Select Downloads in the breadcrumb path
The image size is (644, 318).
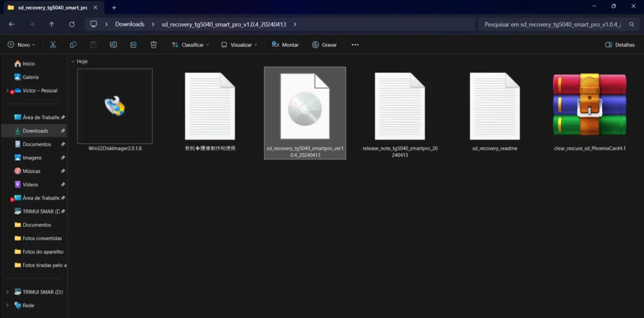click(130, 24)
